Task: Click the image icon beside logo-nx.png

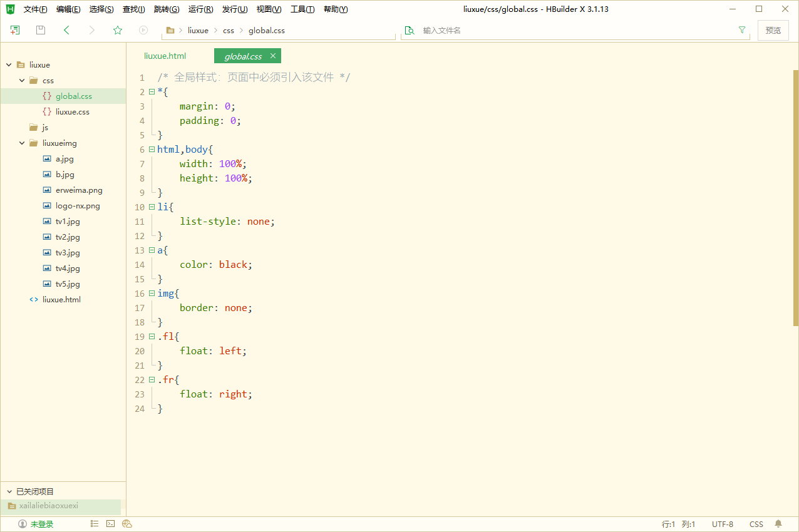Action: [47, 206]
